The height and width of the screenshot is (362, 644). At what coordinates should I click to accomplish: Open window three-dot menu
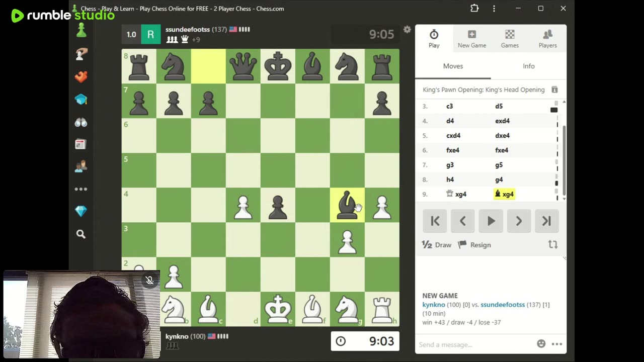point(494,8)
